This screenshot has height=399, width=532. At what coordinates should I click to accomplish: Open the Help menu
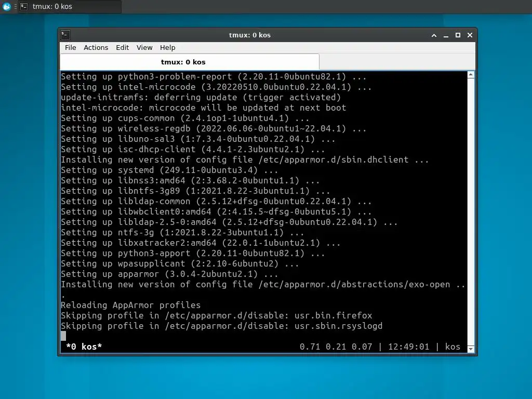[x=168, y=47]
